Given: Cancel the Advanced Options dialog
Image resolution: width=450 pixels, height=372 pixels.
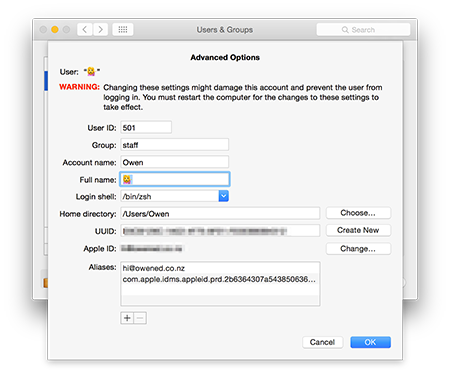Looking at the screenshot, I should [x=322, y=342].
